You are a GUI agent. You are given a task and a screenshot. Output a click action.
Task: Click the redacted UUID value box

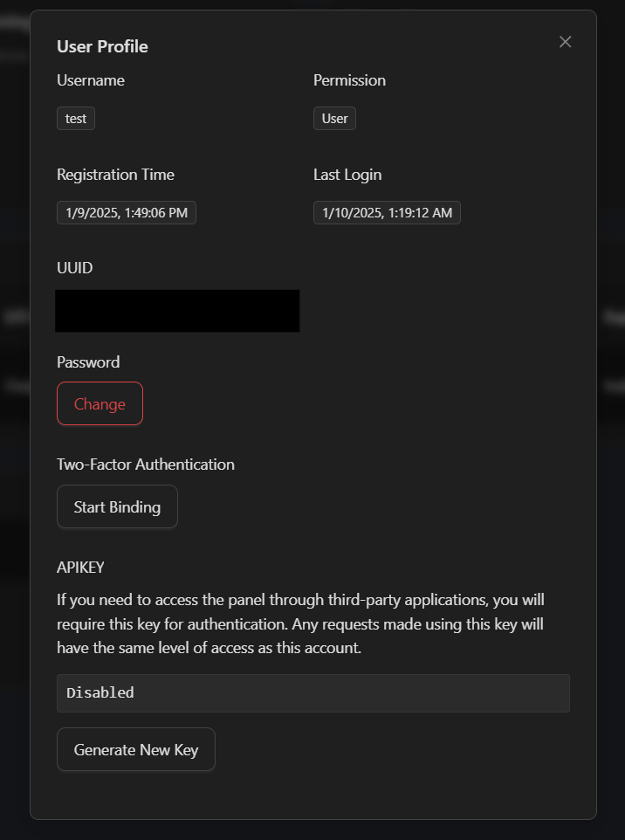(177, 311)
